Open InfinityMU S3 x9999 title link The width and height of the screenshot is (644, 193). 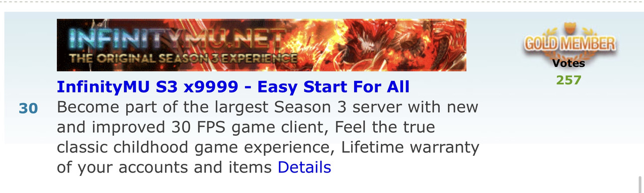tap(233, 87)
